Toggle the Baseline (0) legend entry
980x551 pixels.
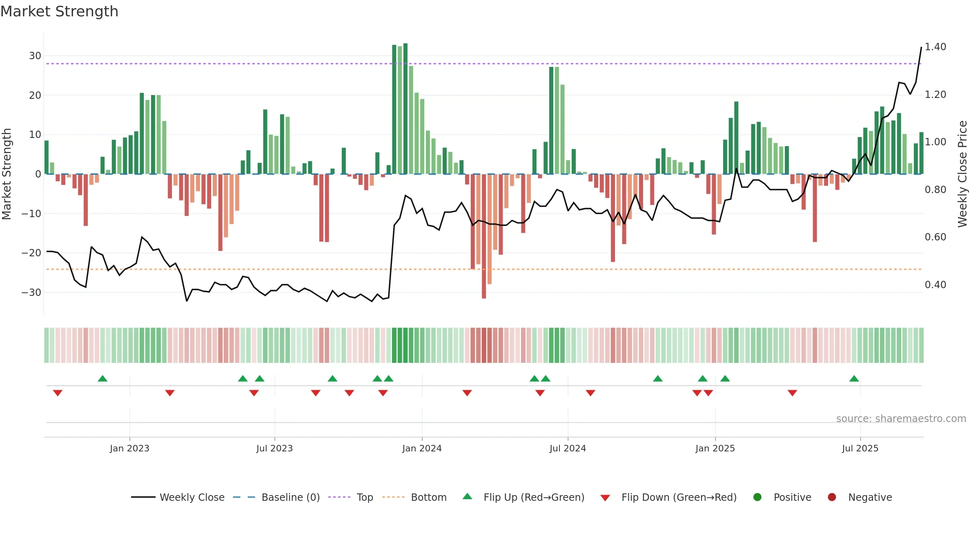point(276,497)
